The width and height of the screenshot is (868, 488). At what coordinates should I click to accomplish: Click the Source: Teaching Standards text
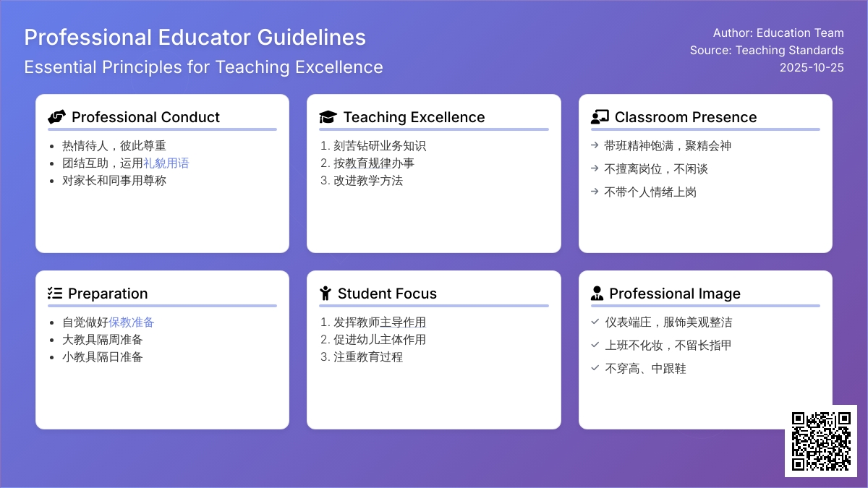pos(767,50)
